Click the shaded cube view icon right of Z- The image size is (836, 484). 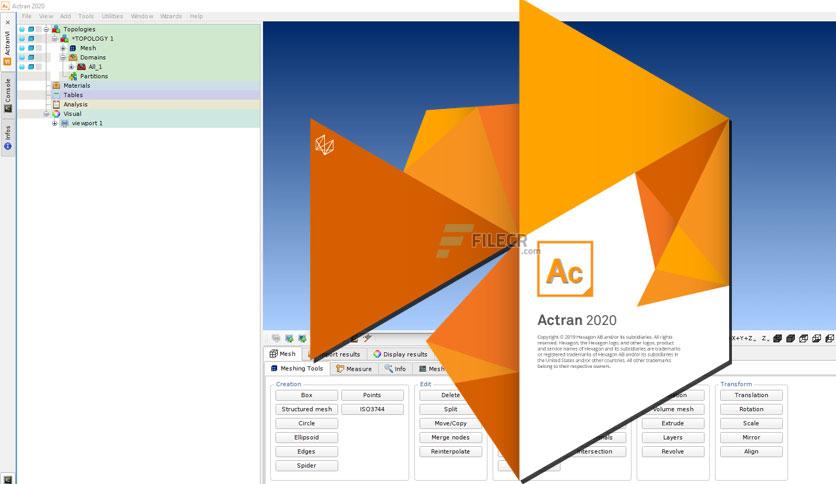(x=777, y=338)
